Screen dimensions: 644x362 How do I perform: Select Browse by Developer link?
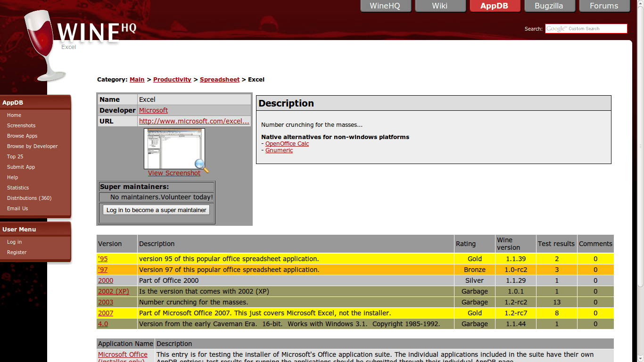coord(32,146)
